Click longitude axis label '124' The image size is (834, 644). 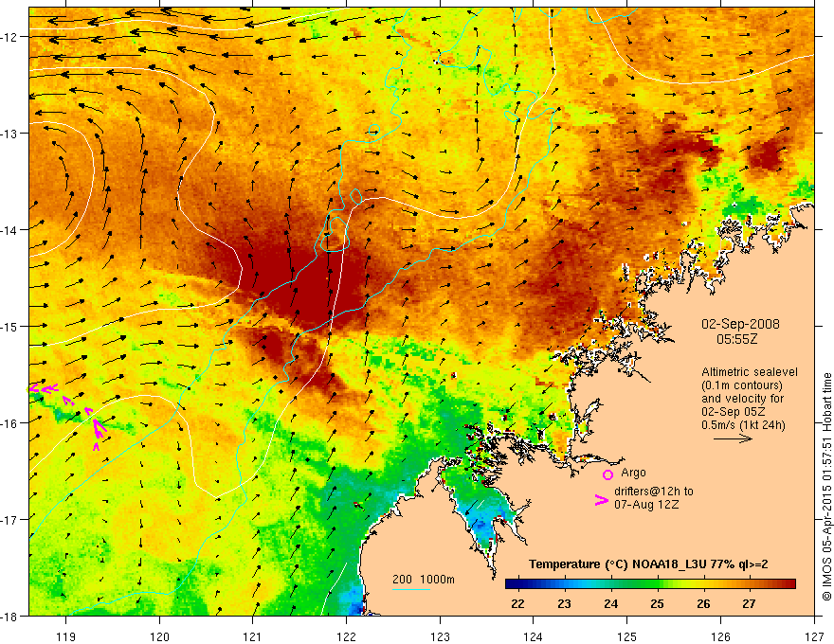[534, 636]
